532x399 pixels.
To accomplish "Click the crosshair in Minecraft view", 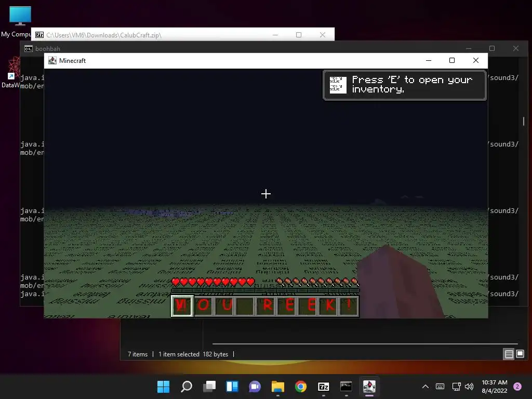I will click(x=266, y=194).
